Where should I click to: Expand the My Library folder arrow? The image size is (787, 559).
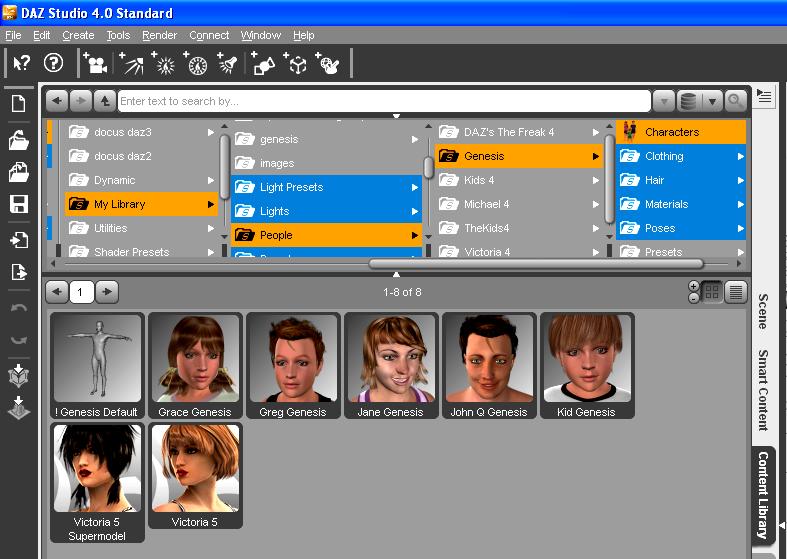pos(211,204)
